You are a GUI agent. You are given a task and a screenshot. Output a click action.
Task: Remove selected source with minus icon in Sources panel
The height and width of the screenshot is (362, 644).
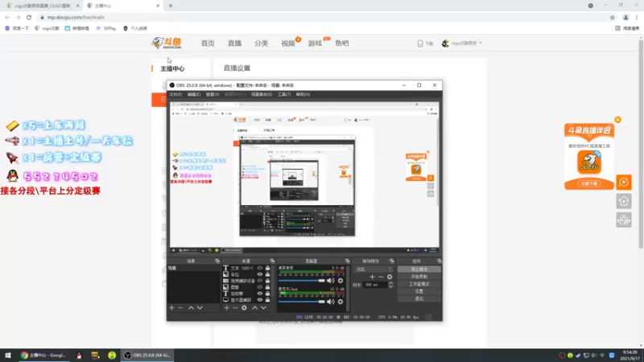tap(235, 308)
